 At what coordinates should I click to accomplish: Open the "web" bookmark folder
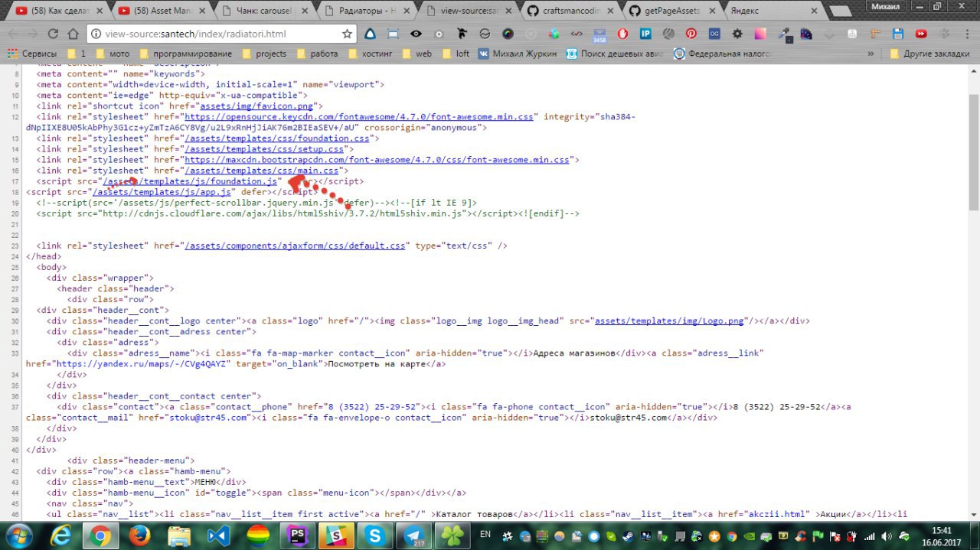[x=416, y=54]
